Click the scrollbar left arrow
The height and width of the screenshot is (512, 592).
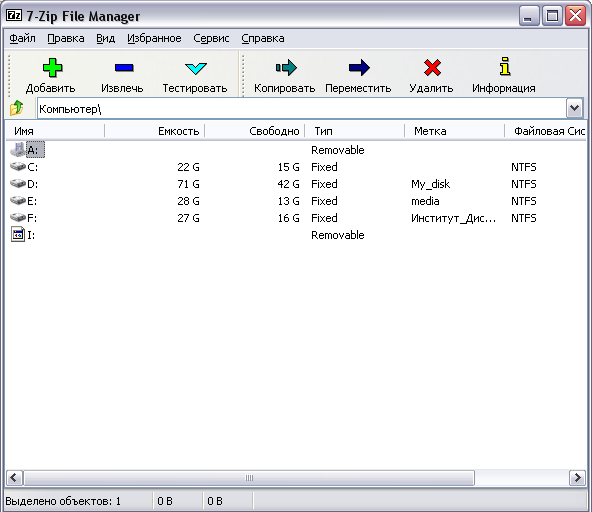(x=14, y=478)
